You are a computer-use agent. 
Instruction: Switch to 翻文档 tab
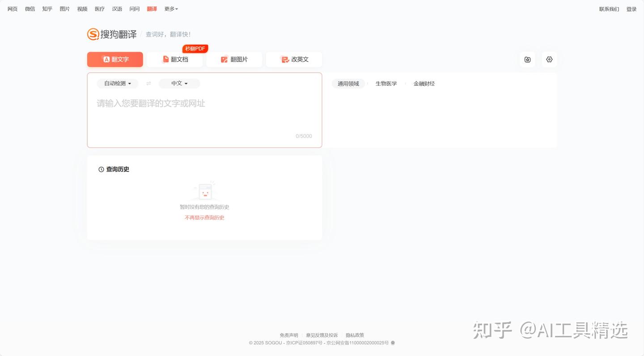click(x=175, y=59)
